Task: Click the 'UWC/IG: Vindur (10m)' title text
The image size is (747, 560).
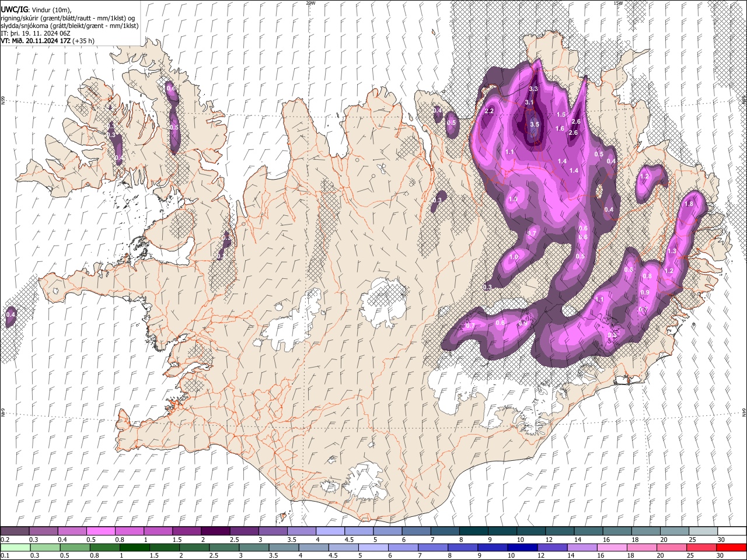Action: tap(36, 9)
